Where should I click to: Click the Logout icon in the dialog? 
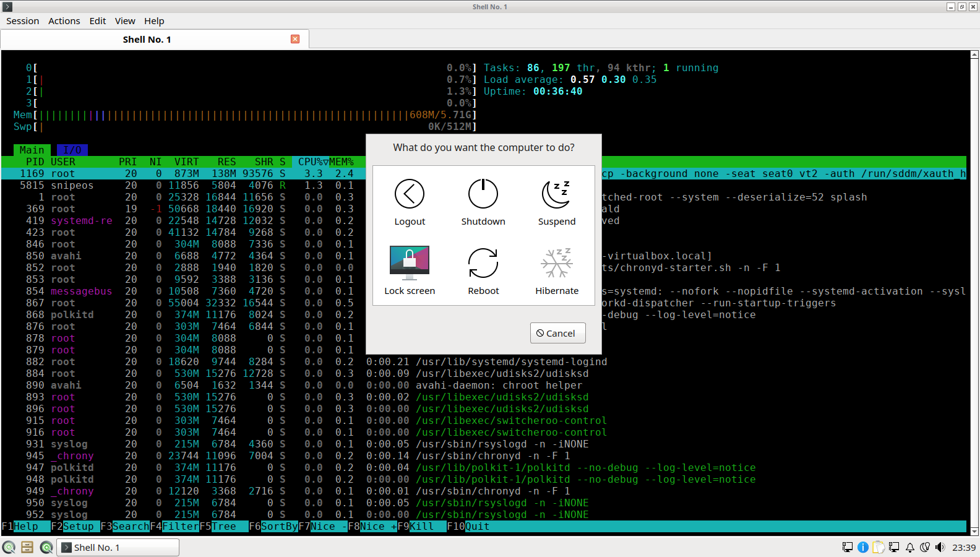[410, 194]
